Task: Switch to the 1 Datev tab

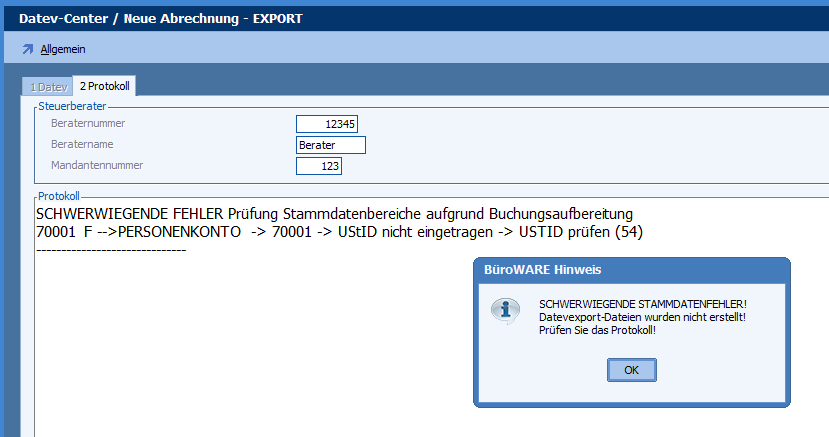Action: point(48,87)
